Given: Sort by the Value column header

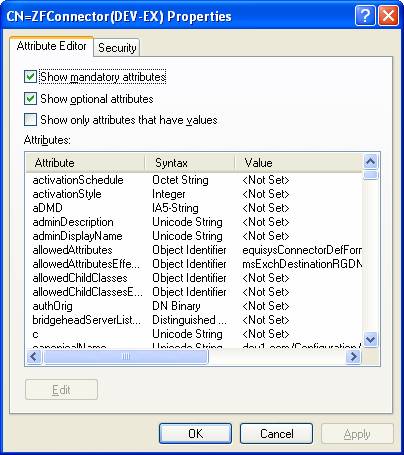Looking at the screenshot, I should click(298, 163).
